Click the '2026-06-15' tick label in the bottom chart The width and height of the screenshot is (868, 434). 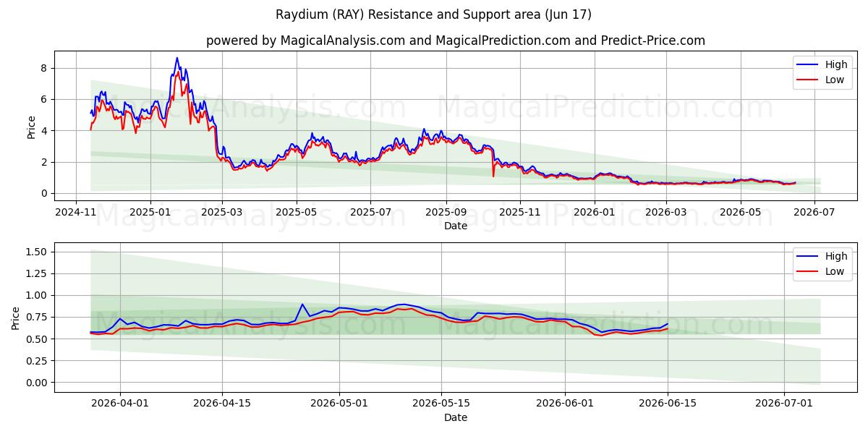coord(668,404)
